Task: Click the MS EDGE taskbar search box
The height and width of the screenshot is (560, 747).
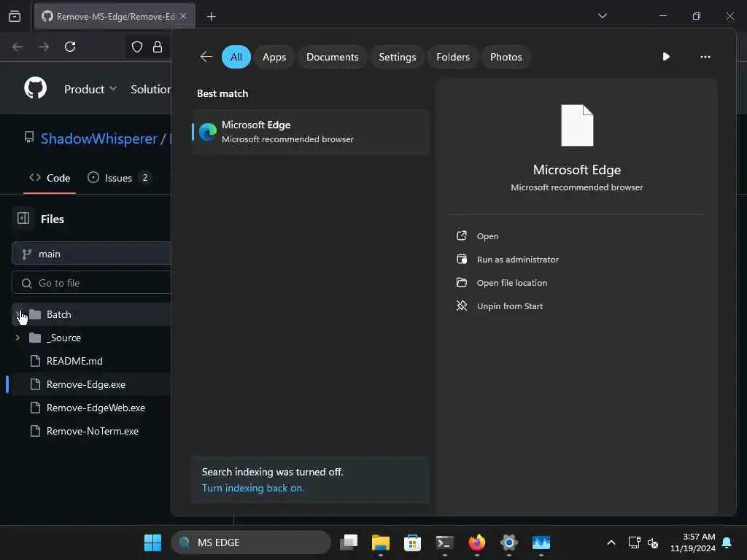Action: pyautogui.click(x=251, y=542)
